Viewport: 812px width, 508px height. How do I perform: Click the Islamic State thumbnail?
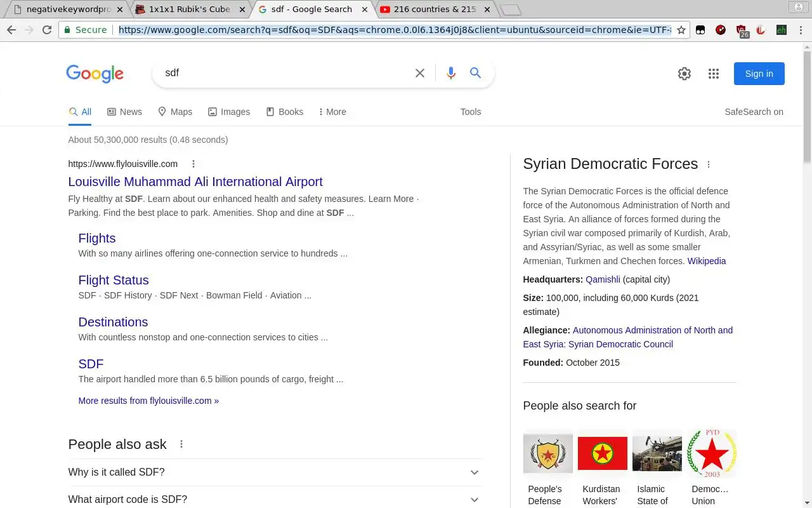[x=657, y=453]
